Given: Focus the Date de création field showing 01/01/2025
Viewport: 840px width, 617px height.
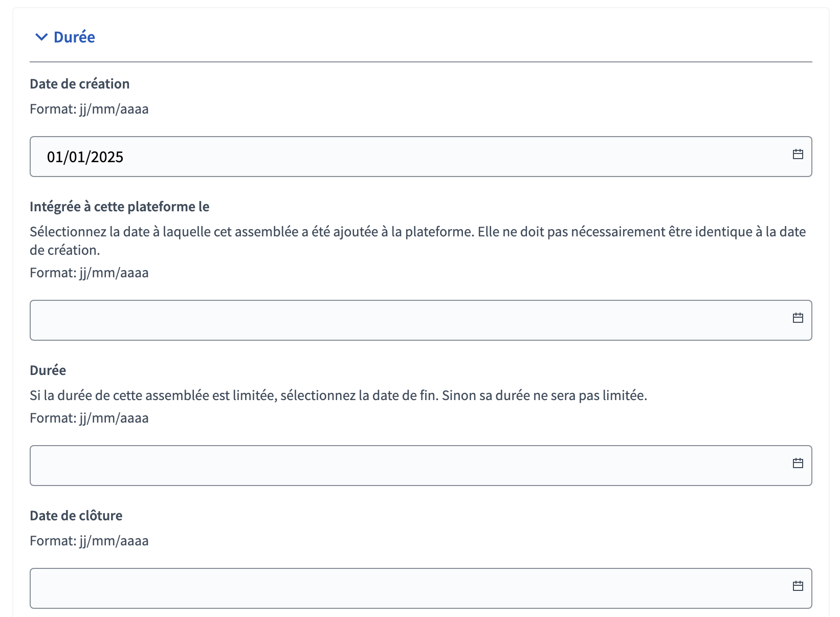Looking at the screenshot, I should [421, 157].
